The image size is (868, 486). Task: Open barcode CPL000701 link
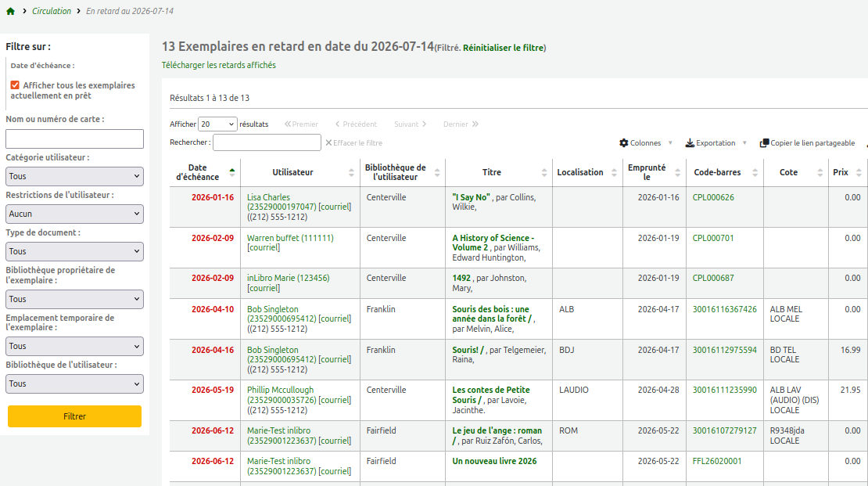(x=713, y=238)
